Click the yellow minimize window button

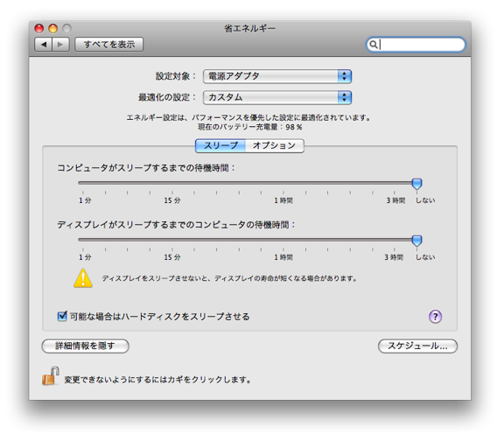click(53, 29)
